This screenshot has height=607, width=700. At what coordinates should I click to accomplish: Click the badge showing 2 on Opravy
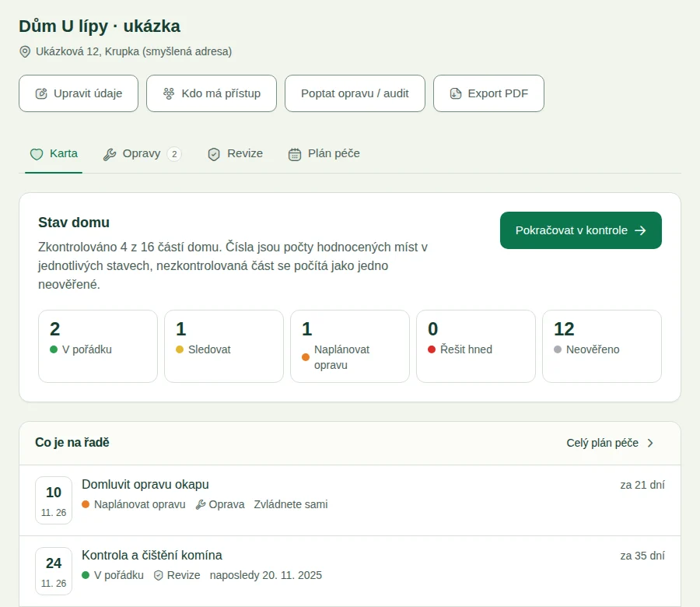pos(174,154)
